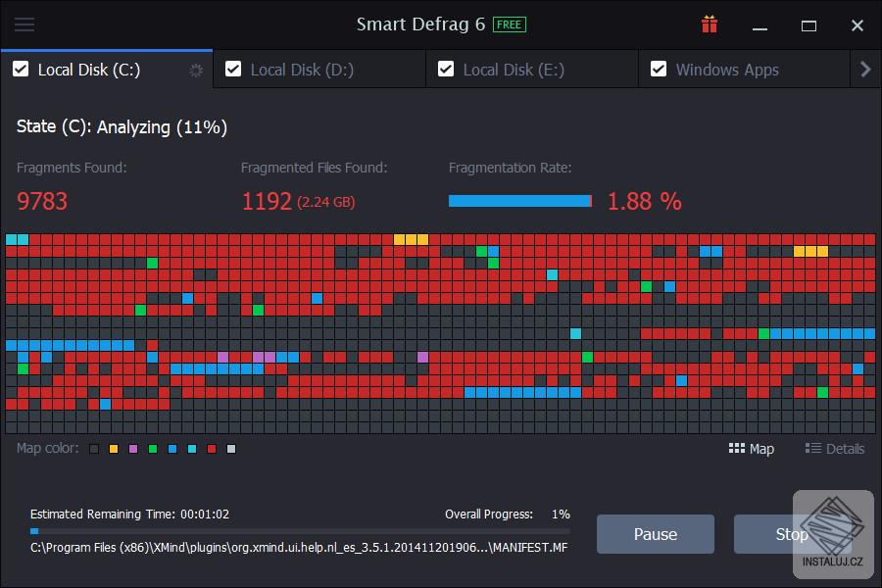Close the Smart Defrag window

(x=857, y=25)
